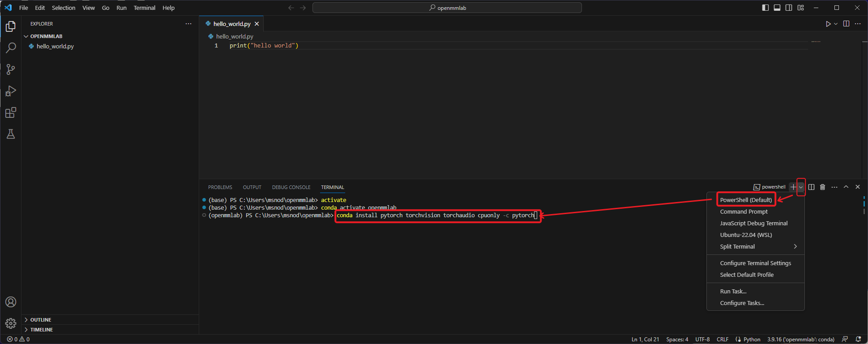Click Select Default Profile option
This screenshot has width=868, height=344.
pos(747,275)
